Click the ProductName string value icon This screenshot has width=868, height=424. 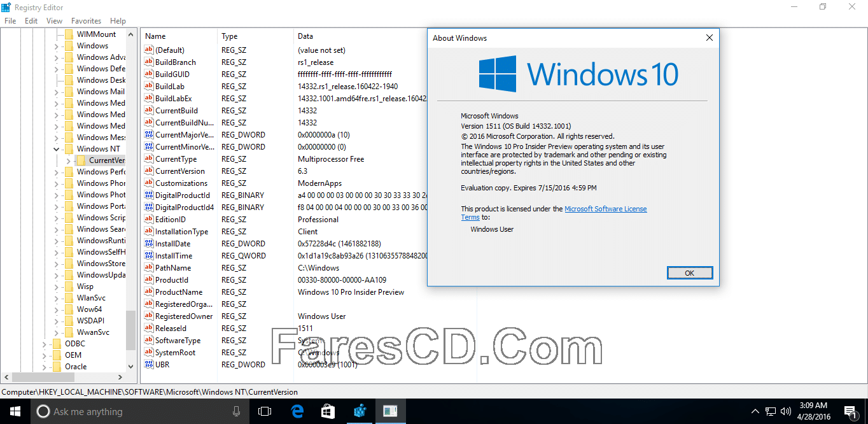click(149, 292)
